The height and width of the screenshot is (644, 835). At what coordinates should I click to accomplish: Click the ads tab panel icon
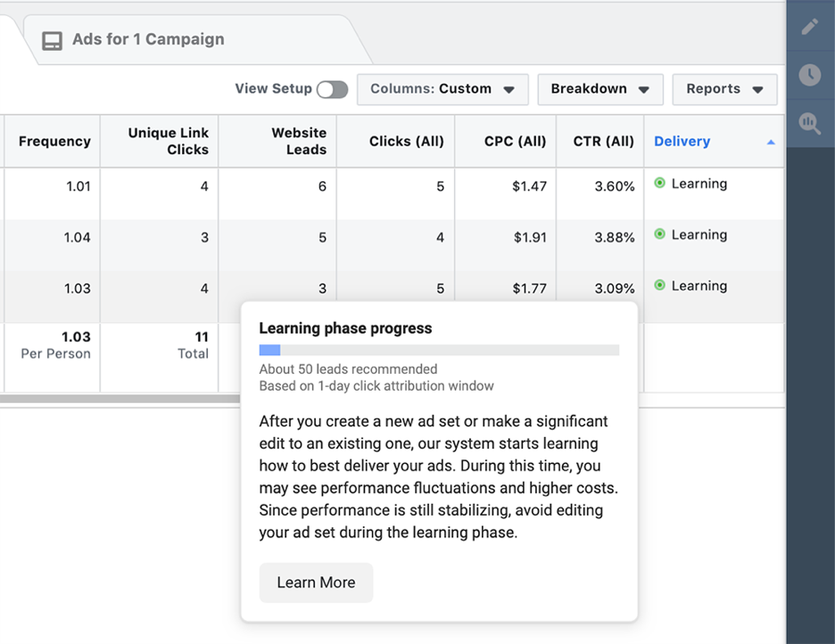[52, 40]
